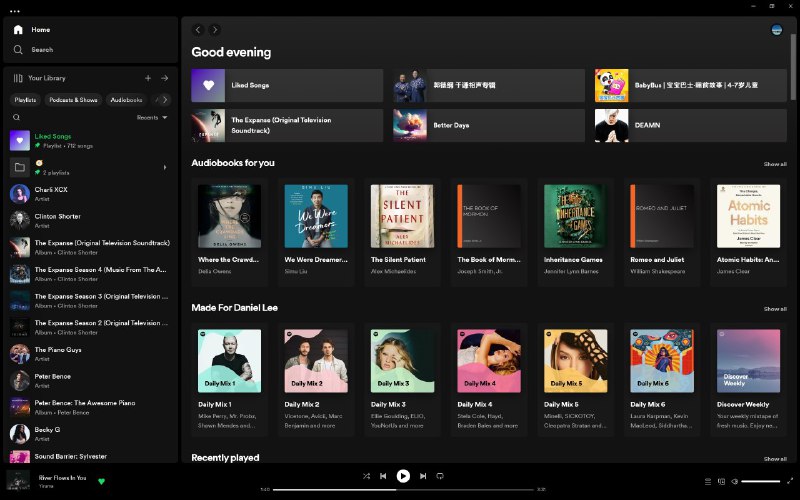Open The Expanse Season 4 album
800x500 pixels.
click(90, 274)
